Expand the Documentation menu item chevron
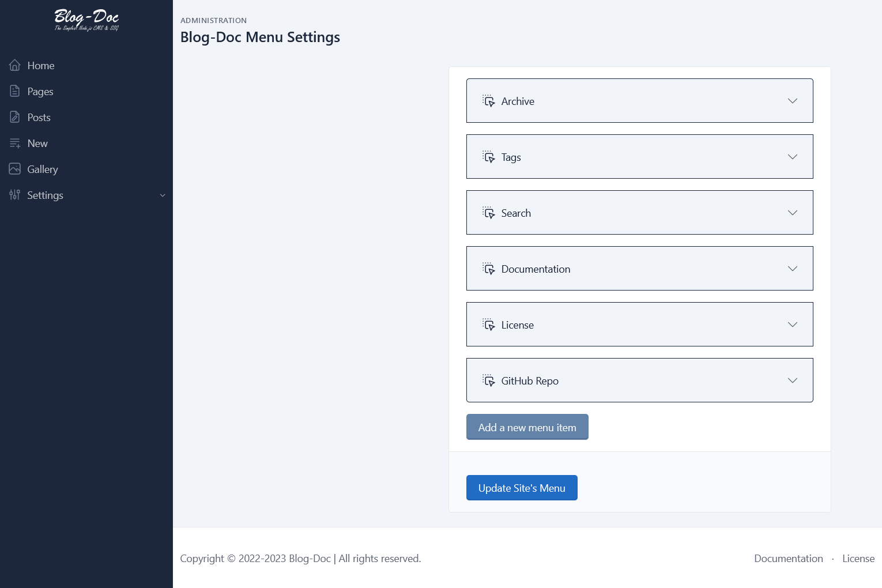 [793, 269]
